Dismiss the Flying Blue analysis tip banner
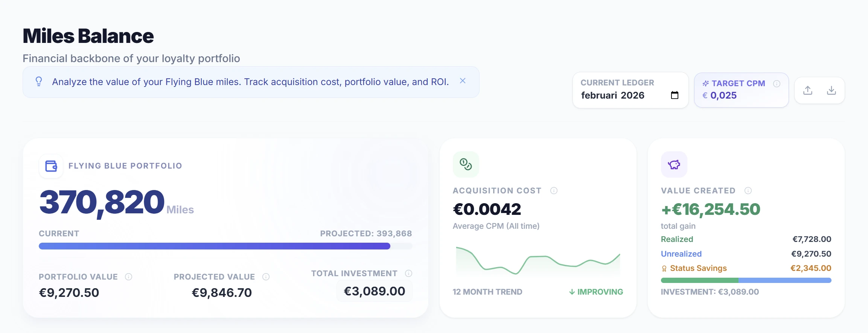This screenshot has width=868, height=333. tap(463, 81)
